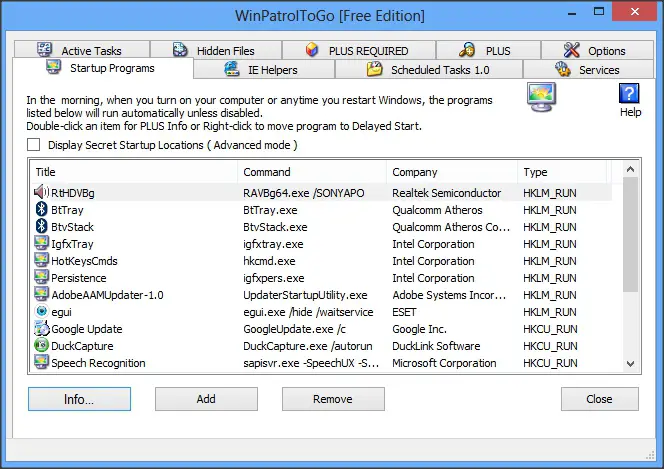Click the Add button
Viewport: 664px width, 469px height.
click(206, 399)
